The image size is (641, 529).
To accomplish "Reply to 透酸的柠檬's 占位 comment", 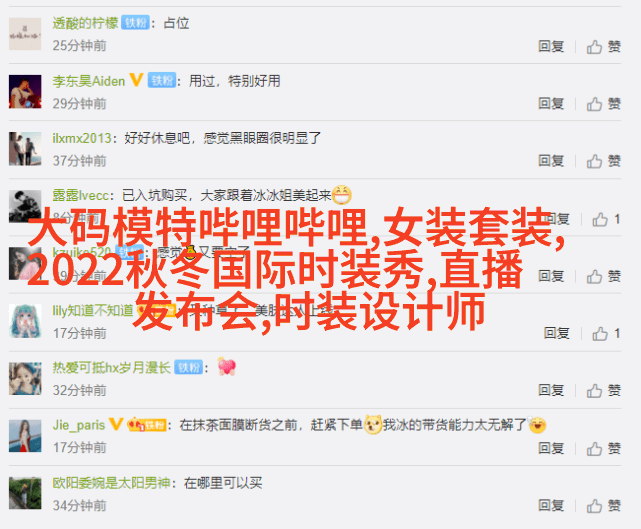I will pyautogui.click(x=551, y=46).
